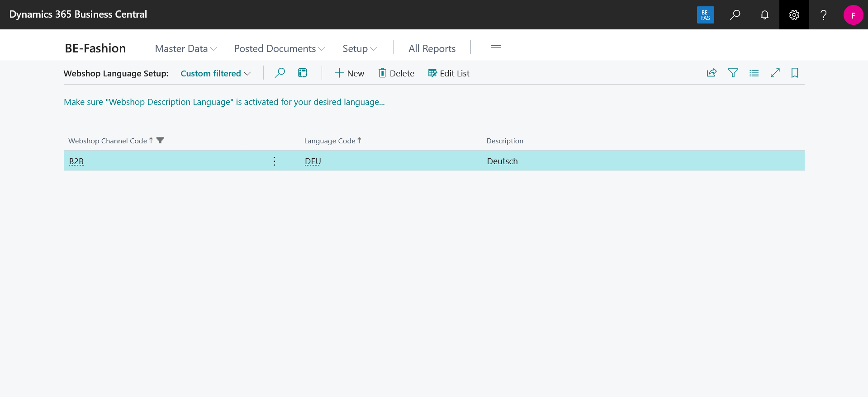Click the Description column header

coord(505,141)
